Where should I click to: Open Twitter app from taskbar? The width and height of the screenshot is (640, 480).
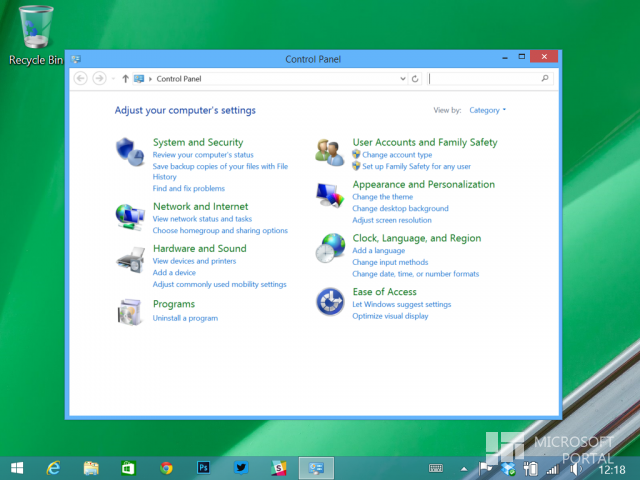(x=241, y=468)
